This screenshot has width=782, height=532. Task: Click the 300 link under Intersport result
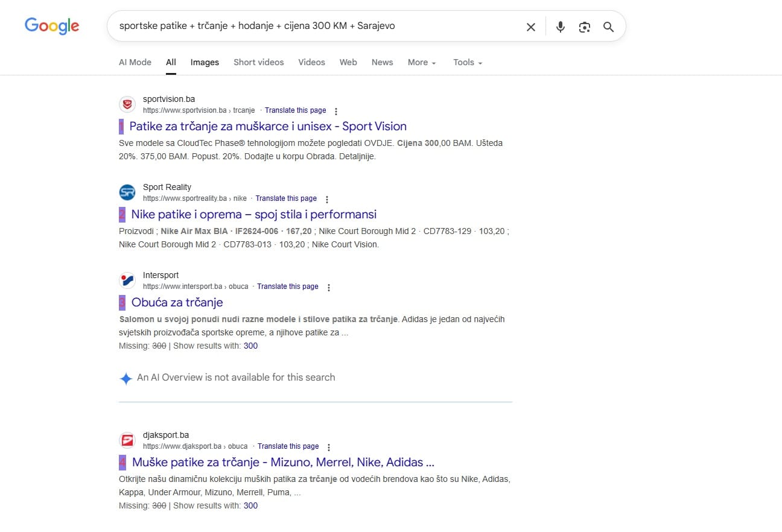pos(250,346)
